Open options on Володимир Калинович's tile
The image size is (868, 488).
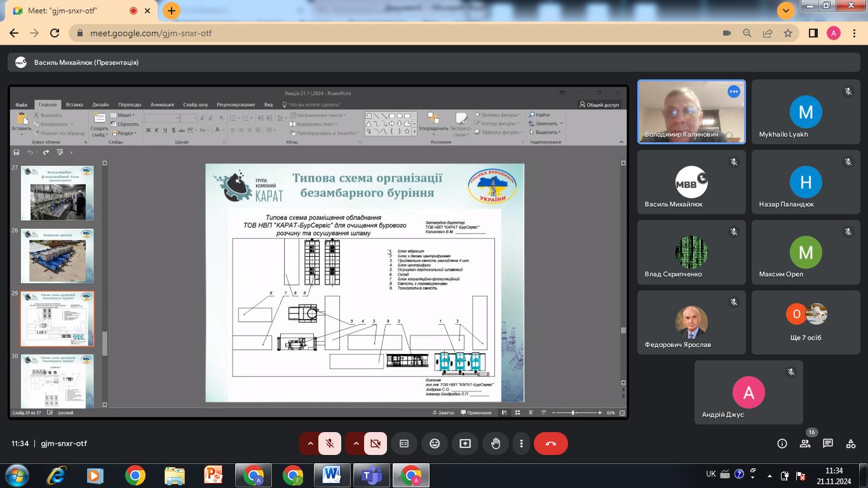pyautogui.click(x=734, y=91)
